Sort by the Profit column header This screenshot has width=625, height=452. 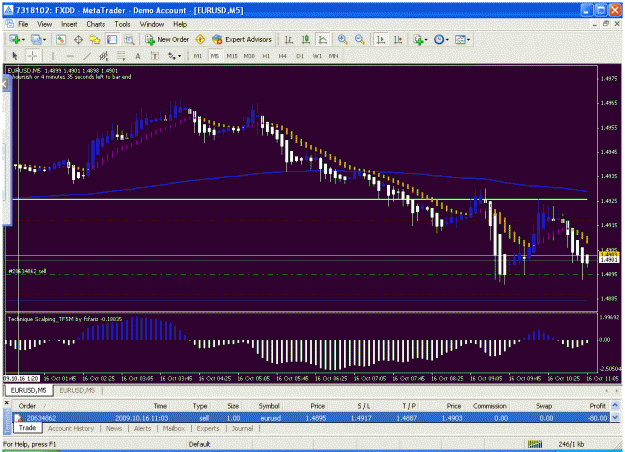click(597, 406)
